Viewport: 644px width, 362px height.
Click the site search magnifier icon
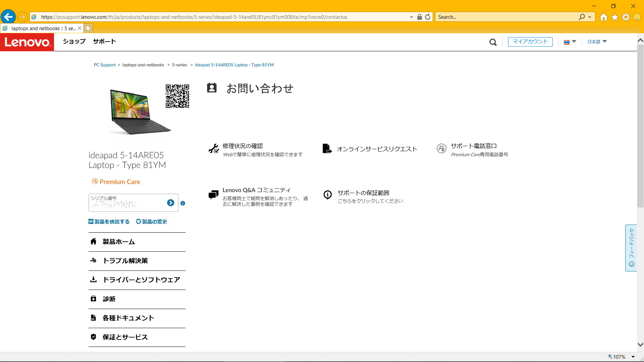click(x=493, y=42)
